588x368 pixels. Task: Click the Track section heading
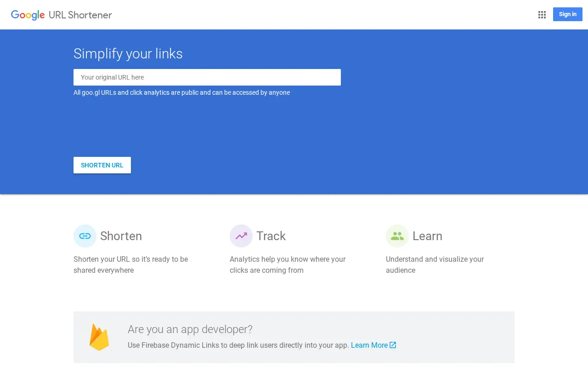click(x=271, y=236)
